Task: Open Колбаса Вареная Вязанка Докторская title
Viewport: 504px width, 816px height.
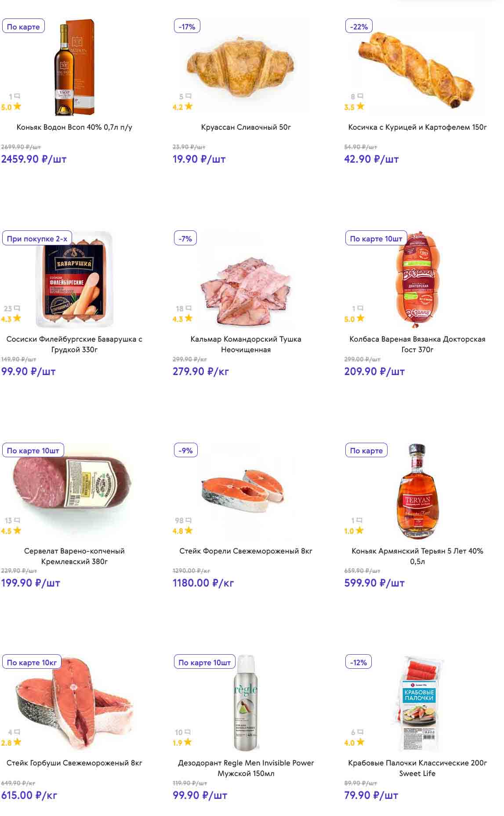Action: coord(417,344)
